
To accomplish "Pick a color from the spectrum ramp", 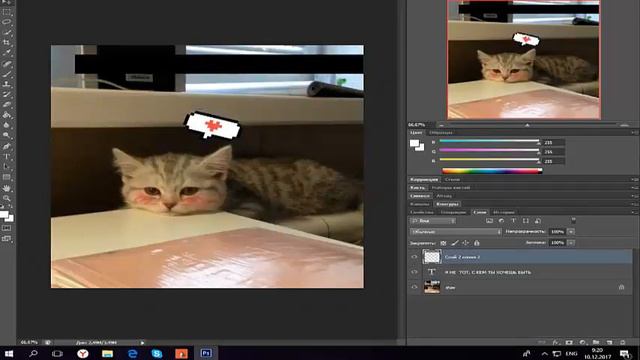I will point(492,171).
